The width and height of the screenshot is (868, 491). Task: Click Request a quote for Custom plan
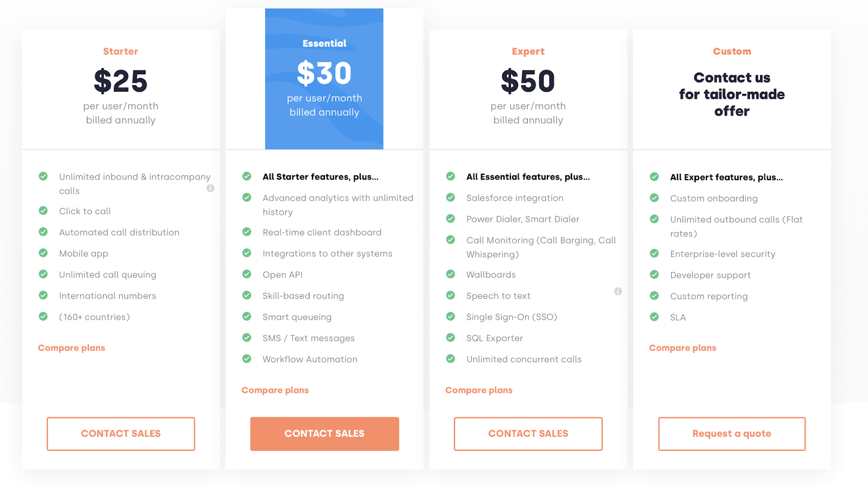[731, 433]
